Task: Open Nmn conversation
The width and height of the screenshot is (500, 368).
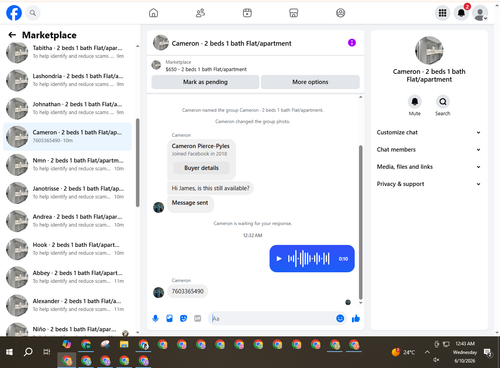Action: tap(67, 165)
